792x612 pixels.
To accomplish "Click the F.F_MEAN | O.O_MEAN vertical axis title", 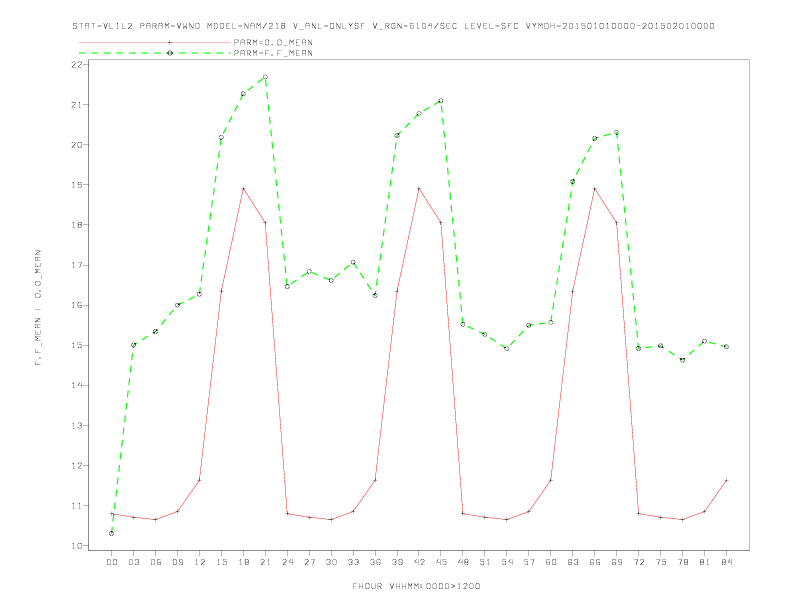I will click(x=38, y=308).
